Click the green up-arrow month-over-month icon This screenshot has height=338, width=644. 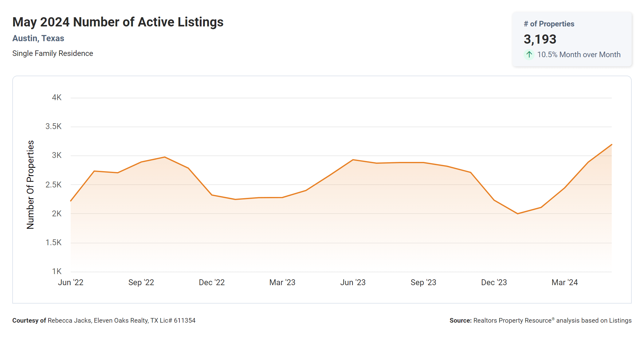529,55
